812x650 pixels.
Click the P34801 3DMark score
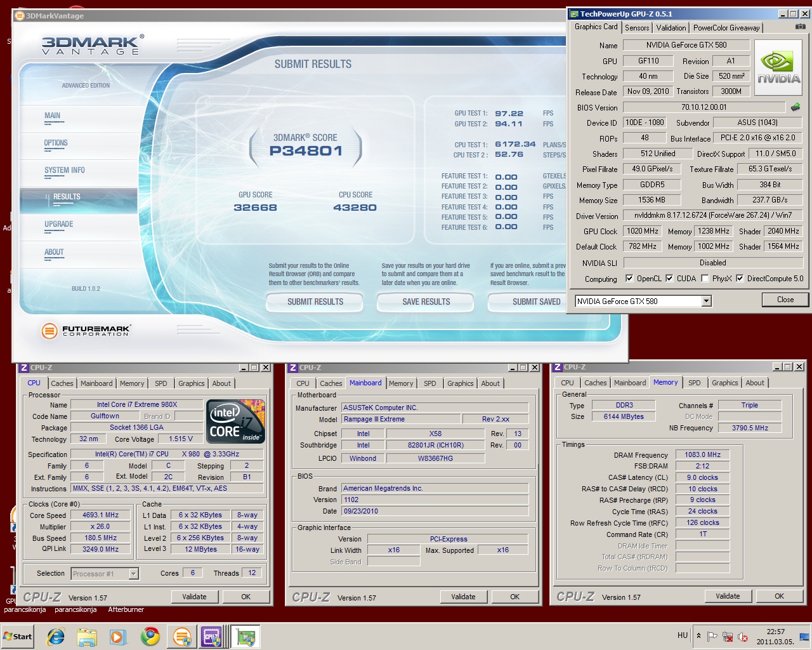tap(306, 150)
